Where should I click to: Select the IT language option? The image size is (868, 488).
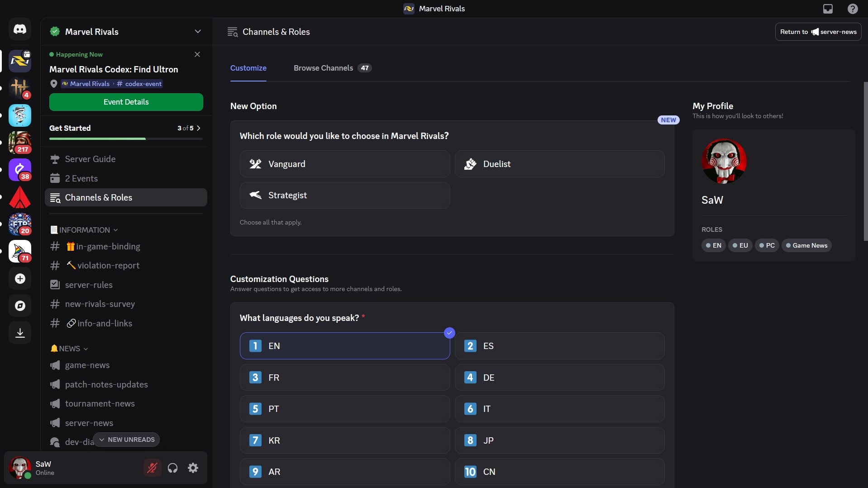coord(559,409)
